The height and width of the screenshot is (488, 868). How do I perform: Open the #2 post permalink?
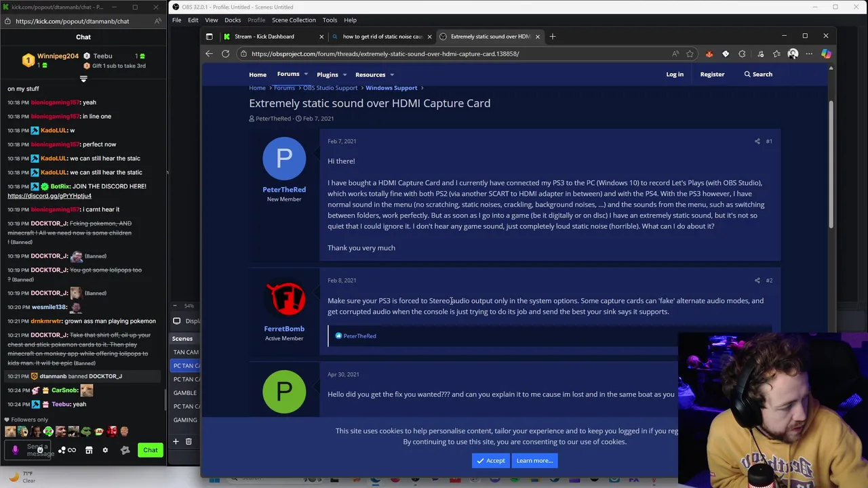pyautogui.click(x=769, y=280)
